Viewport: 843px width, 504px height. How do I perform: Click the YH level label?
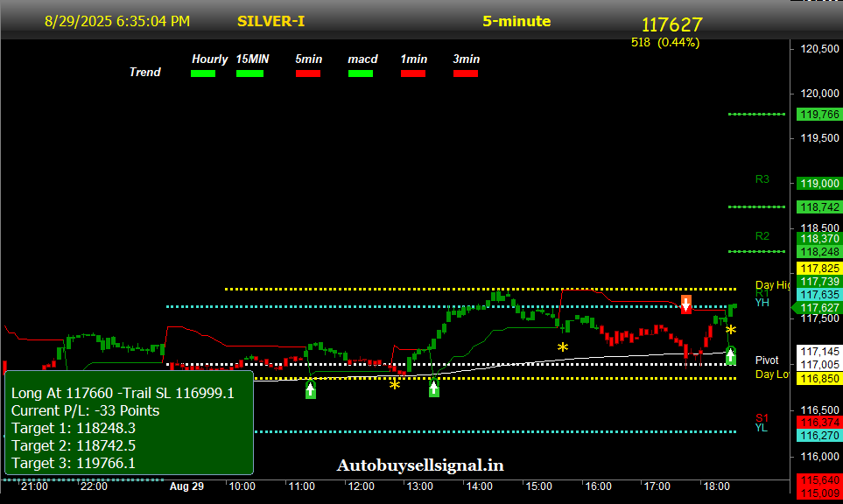pyautogui.click(x=762, y=303)
